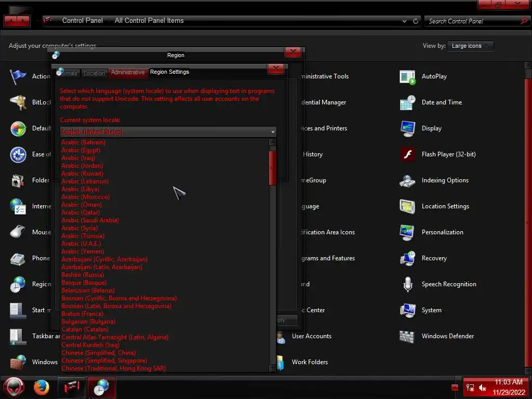Open the Speech Recognition icon
Image resolution: width=532 pixels, height=399 pixels.
pyautogui.click(x=407, y=285)
